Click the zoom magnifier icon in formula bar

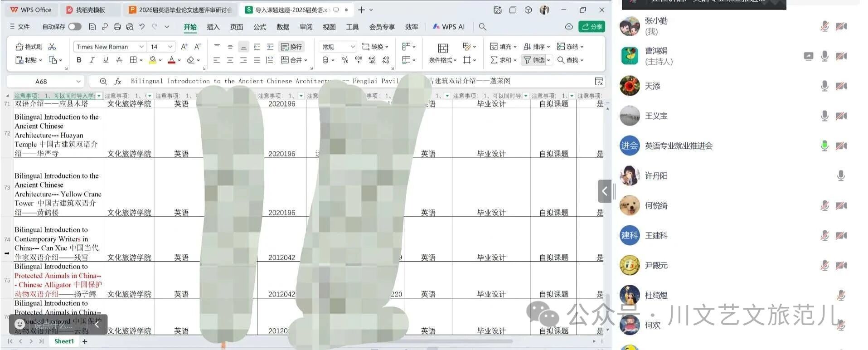click(x=103, y=81)
